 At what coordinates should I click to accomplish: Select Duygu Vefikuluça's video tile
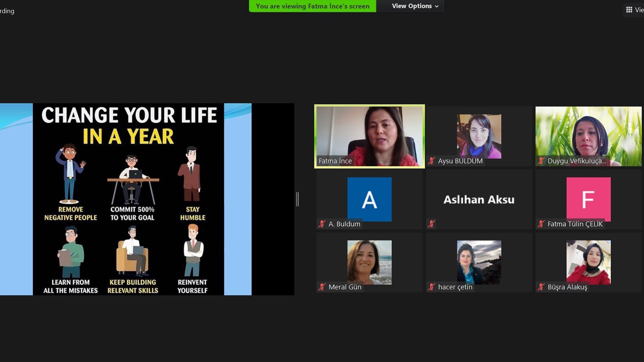[x=588, y=136]
